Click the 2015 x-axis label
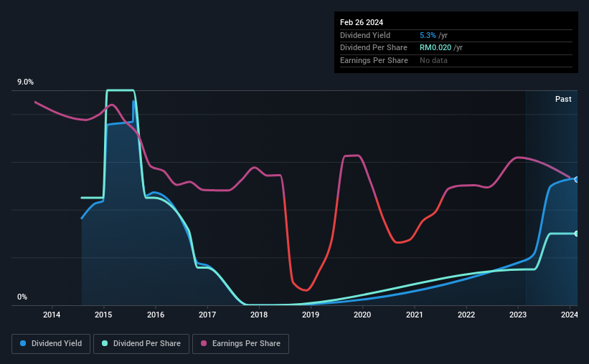Screen dimensions: 589x364 (103, 315)
